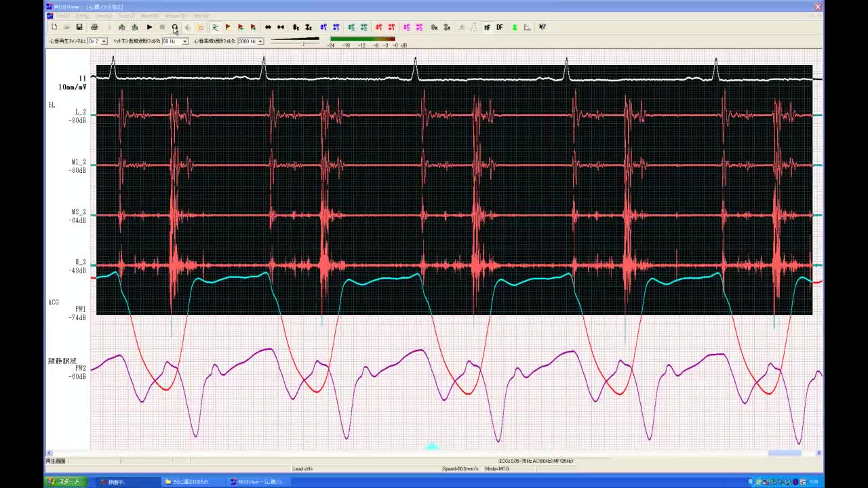Open the first menu in the menu bar

(63, 16)
